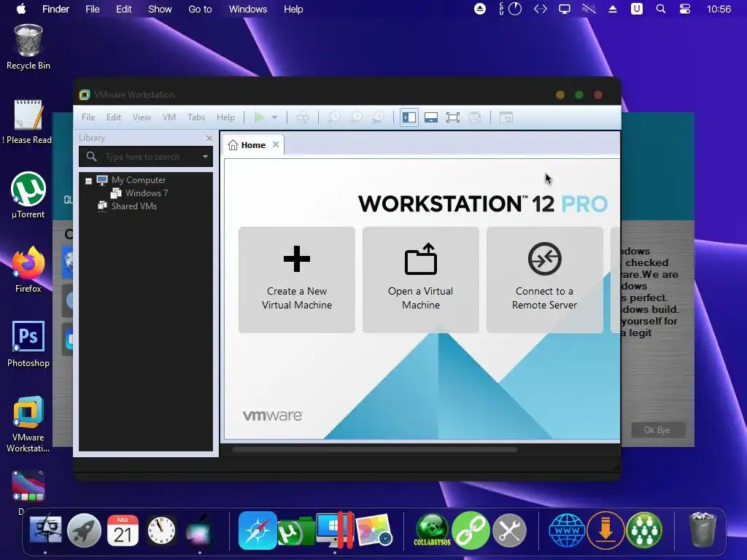Screen dimensions: 747x560
Task: Open Safari compass in dock
Action: 258,530
